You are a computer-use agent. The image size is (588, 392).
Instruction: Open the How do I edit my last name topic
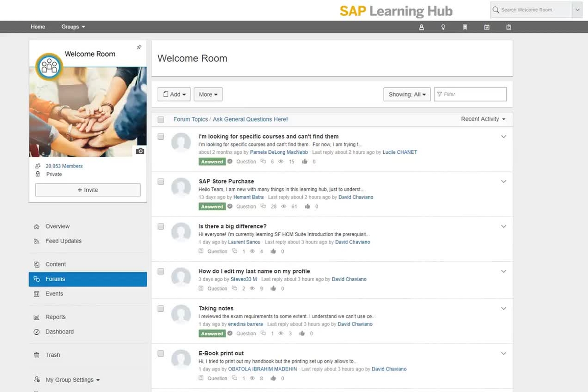click(254, 271)
